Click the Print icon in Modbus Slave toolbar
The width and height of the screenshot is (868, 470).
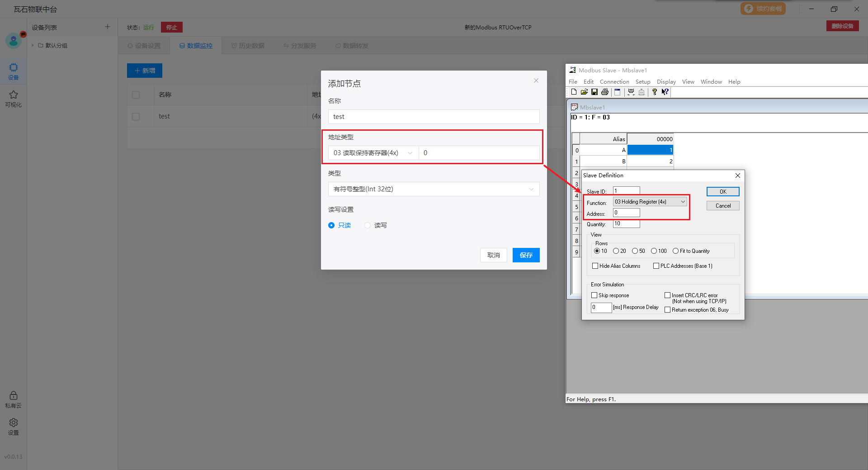tap(605, 92)
